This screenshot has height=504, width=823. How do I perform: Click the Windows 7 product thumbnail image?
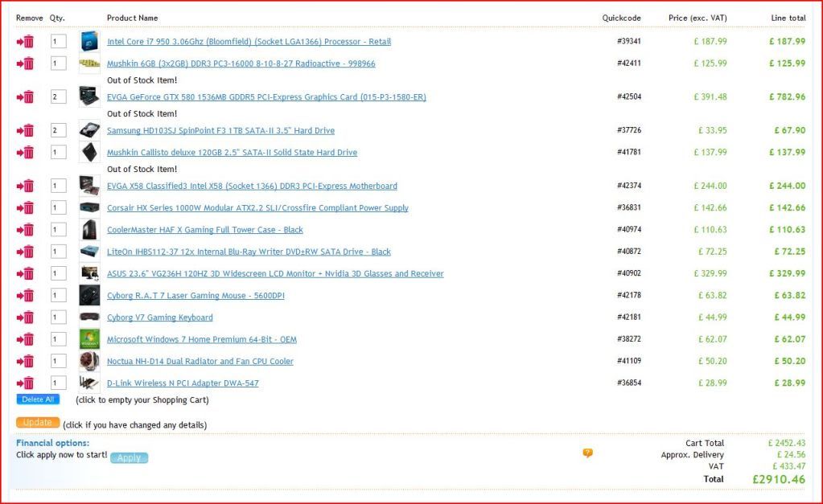[x=89, y=339]
